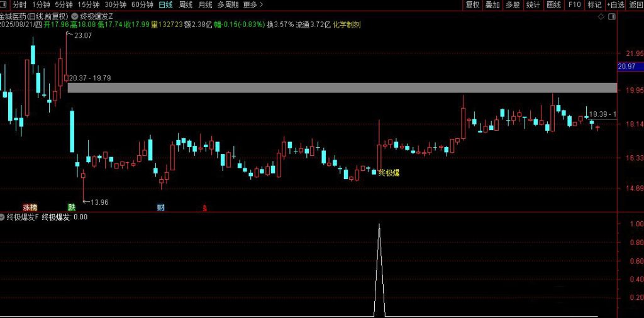Expand the 终极爆发F sub-indicator dropdown arrow

(x=3, y=217)
